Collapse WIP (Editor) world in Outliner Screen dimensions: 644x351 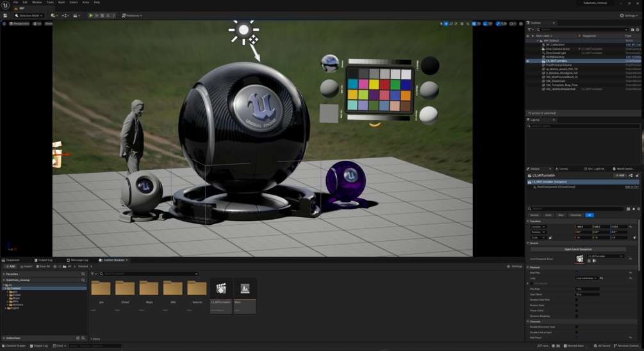(538, 40)
